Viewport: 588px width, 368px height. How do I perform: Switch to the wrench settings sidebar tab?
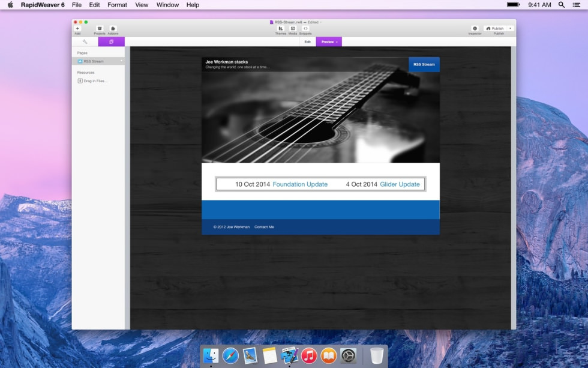point(85,41)
